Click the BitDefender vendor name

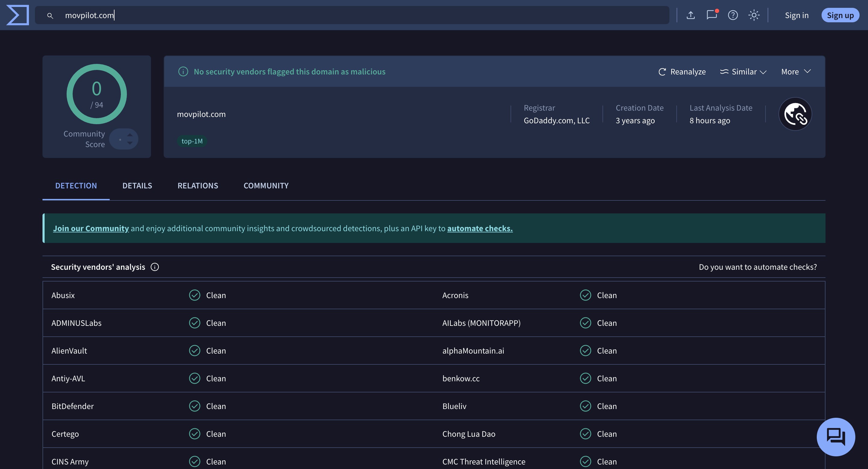(72, 406)
